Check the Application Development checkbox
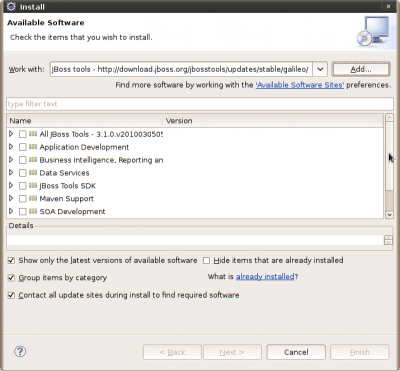This screenshot has height=371, width=400. (x=22, y=147)
